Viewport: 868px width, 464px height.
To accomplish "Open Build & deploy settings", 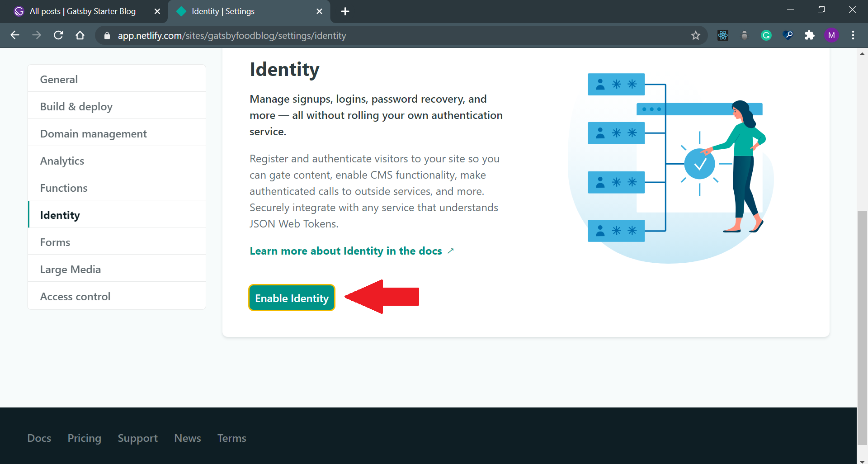I will click(x=117, y=106).
